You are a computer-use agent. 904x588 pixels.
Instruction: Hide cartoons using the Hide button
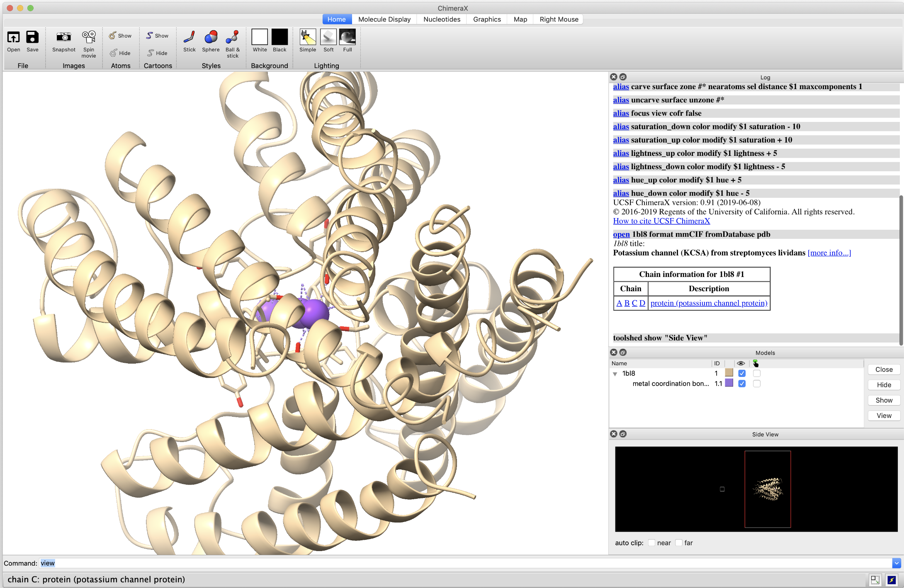[x=158, y=53]
